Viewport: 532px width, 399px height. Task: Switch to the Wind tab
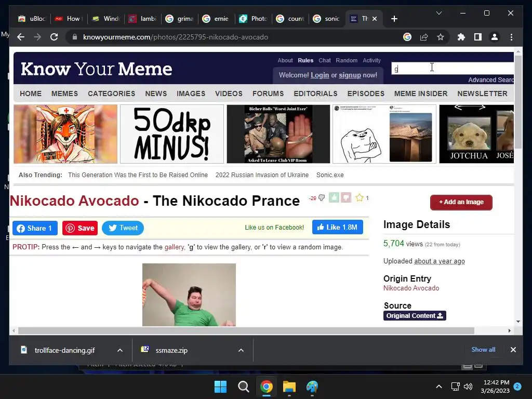tap(106, 19)
